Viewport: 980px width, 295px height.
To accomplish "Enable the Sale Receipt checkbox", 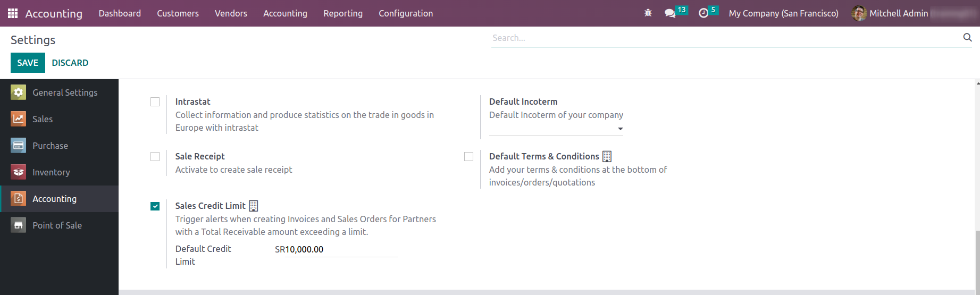I will click(155, 156).
